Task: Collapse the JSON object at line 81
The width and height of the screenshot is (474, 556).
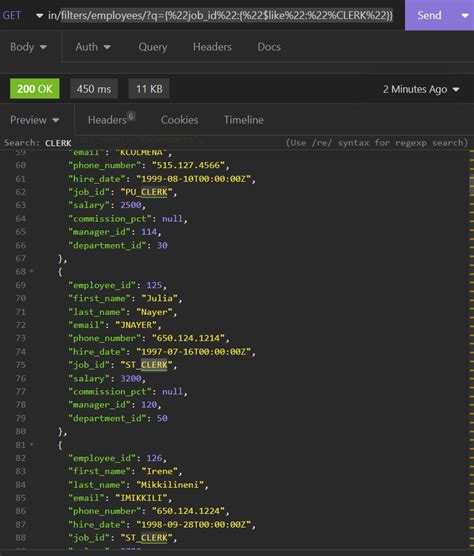Action: pyautogui.click(x=32, y=444)
